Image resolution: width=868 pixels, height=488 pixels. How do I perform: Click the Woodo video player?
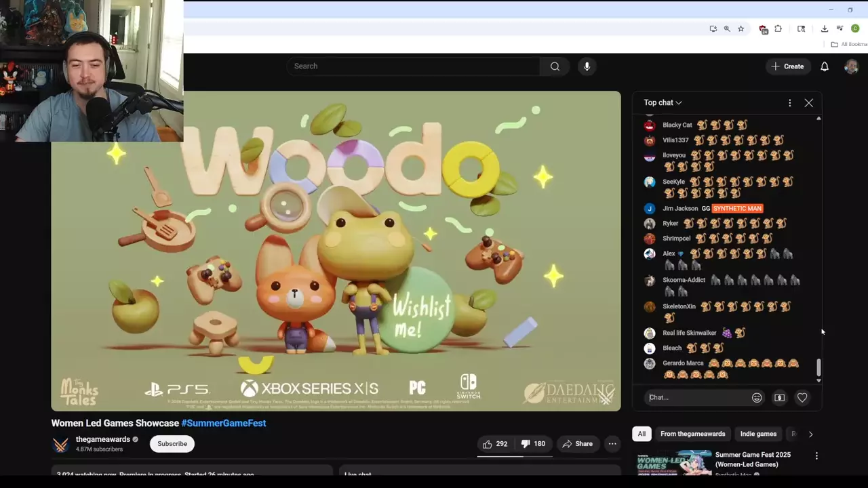pos(336,251)
